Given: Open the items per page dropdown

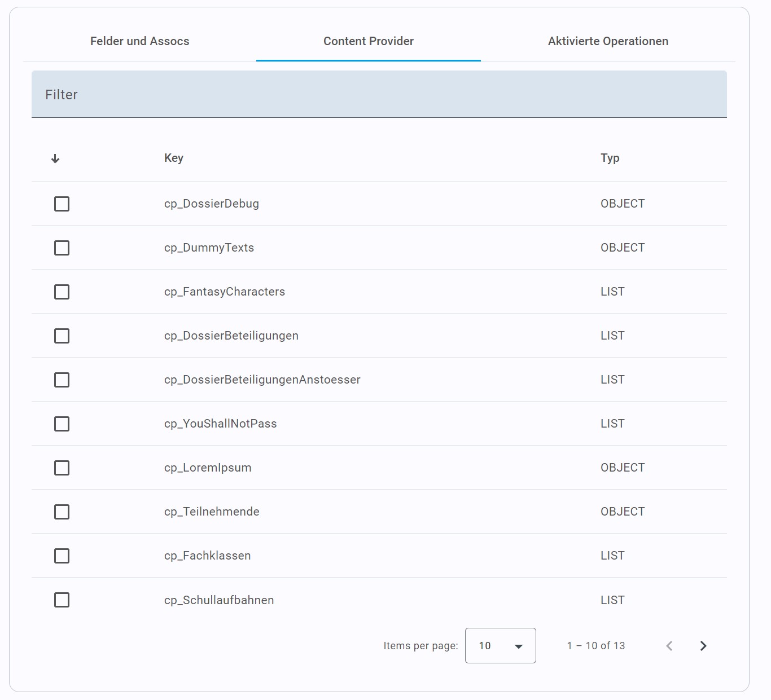Looking at the screenshot, I should pyautogui.click(x=501, y=645).
